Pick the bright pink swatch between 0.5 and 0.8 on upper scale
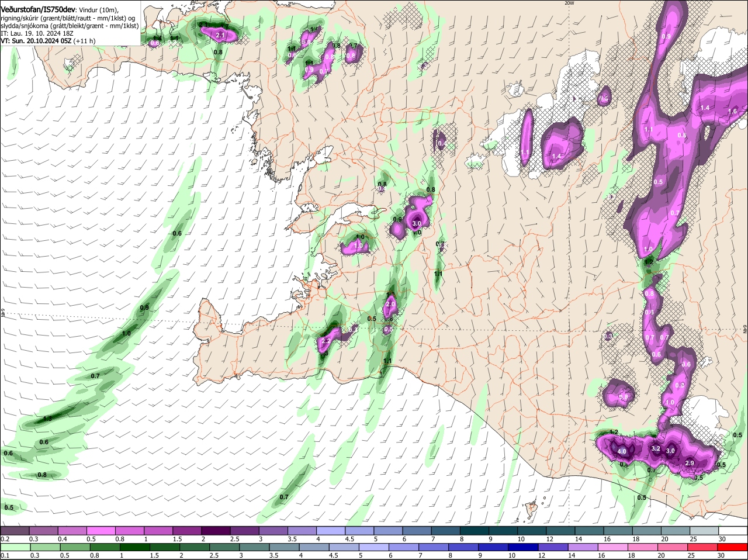 101,531
